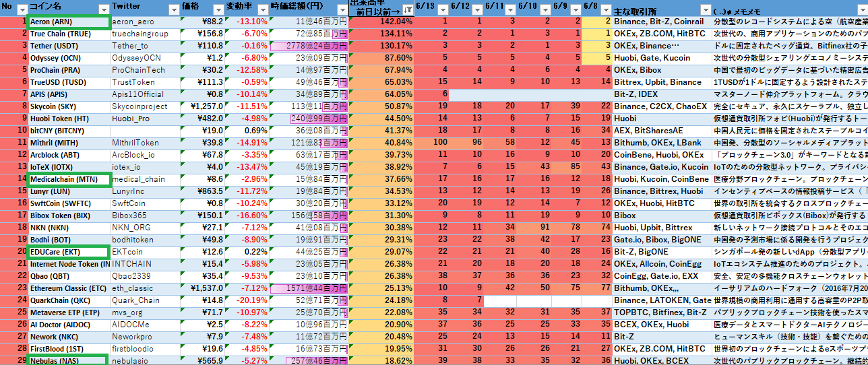Open the Twitter column filter dropdown
The width and height of the screenshot is (868, 365).
173,9
